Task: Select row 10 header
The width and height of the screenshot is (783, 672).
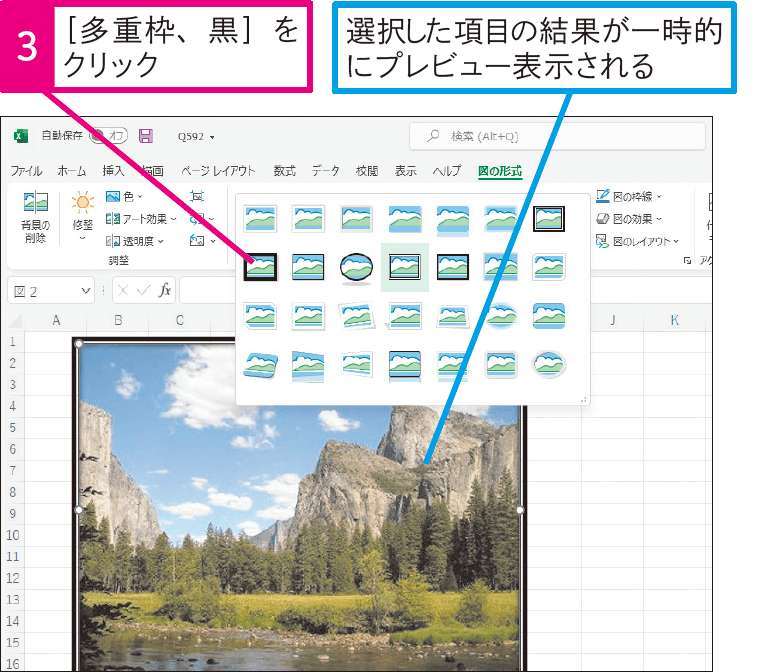Action: [12, 535]
